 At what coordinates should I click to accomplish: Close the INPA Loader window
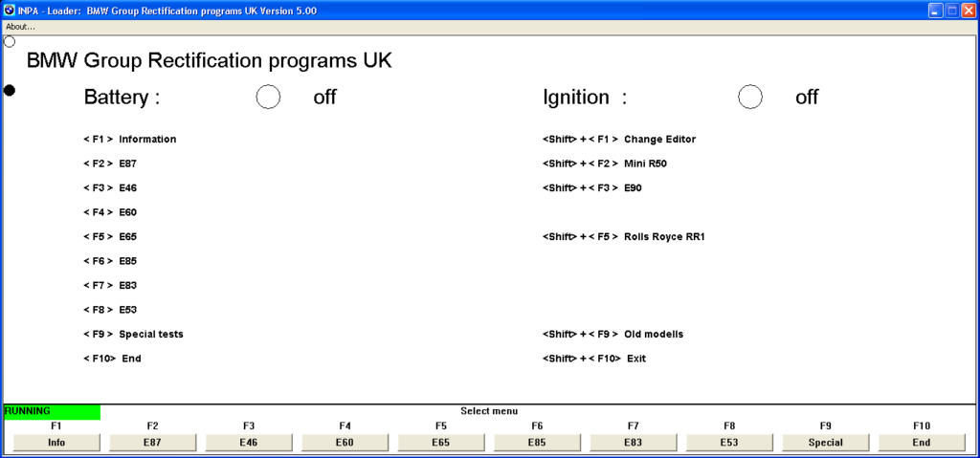click(x=968, y=10)
